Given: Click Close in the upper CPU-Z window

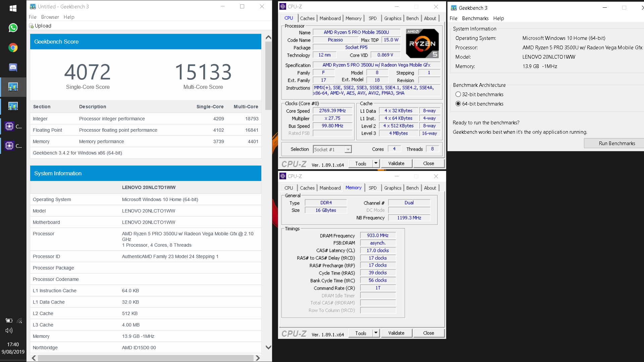Looking at the screenshot, I should point(428,164).
